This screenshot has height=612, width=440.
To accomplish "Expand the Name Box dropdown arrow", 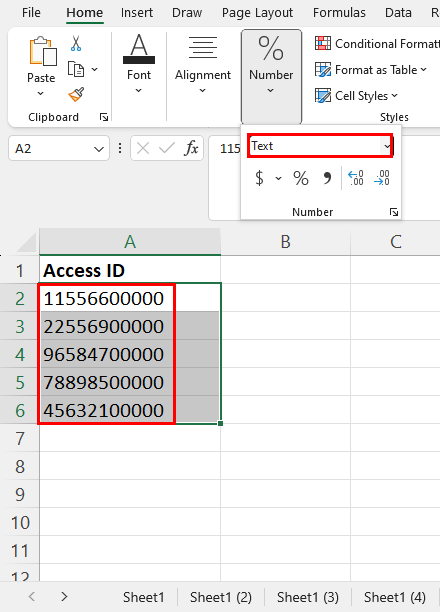I will click(99, 149).
